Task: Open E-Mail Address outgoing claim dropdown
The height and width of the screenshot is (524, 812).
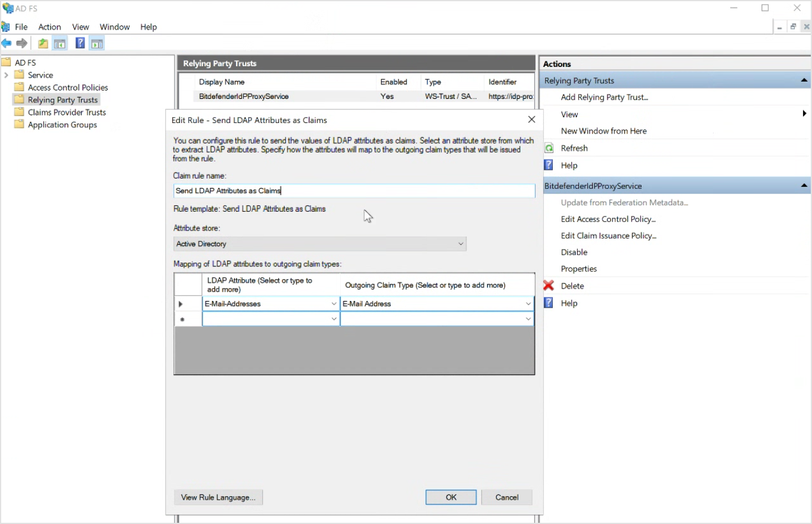Action: 528,304
